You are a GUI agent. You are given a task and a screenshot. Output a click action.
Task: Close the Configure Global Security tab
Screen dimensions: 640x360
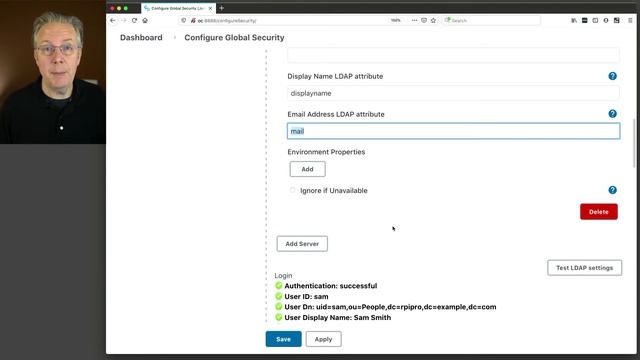pyautogui.click(x=211, y=8)
